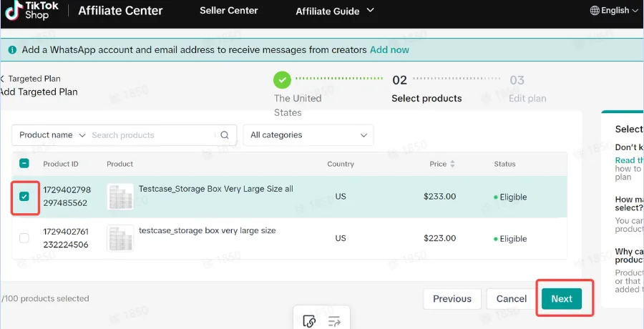Click the back chevron beside Targeted Plan
Screen dimensions: 644x329
pos(2,79)
